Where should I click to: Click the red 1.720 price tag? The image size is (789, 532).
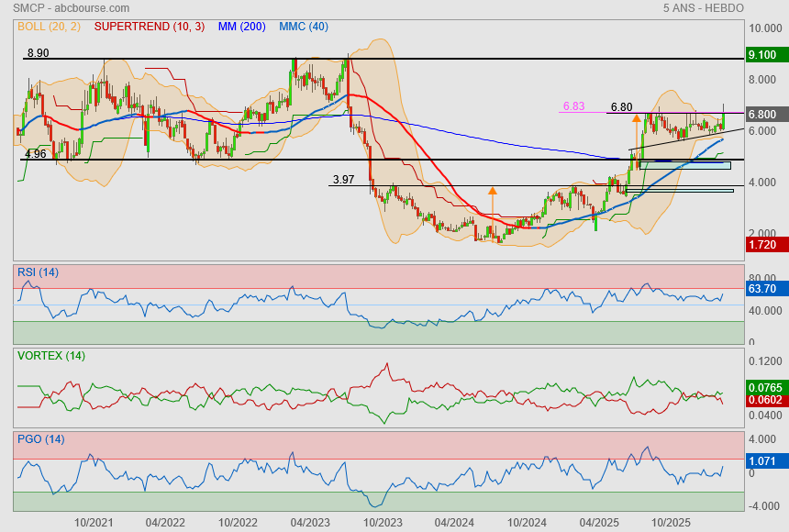click(763, 246)
